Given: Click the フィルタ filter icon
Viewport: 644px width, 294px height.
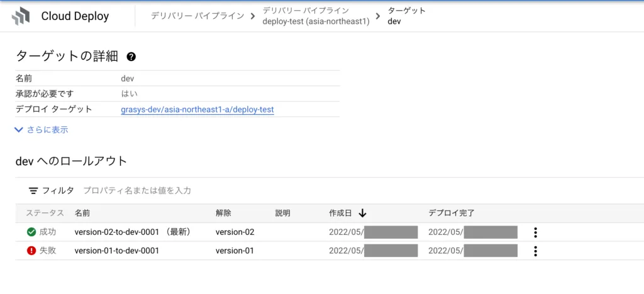Looking at the screenshot, I should click(33, 190).
